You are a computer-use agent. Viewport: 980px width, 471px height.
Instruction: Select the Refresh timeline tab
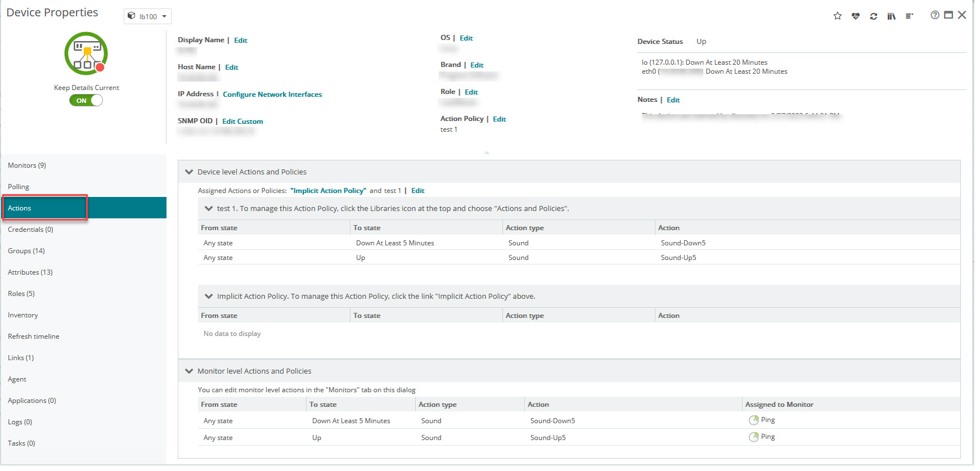84,337
